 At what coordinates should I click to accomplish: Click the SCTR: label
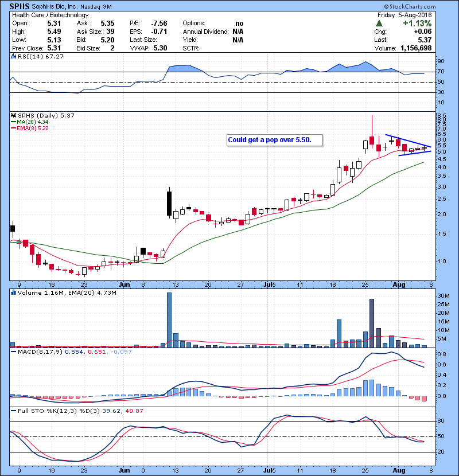tap(191, 48)
